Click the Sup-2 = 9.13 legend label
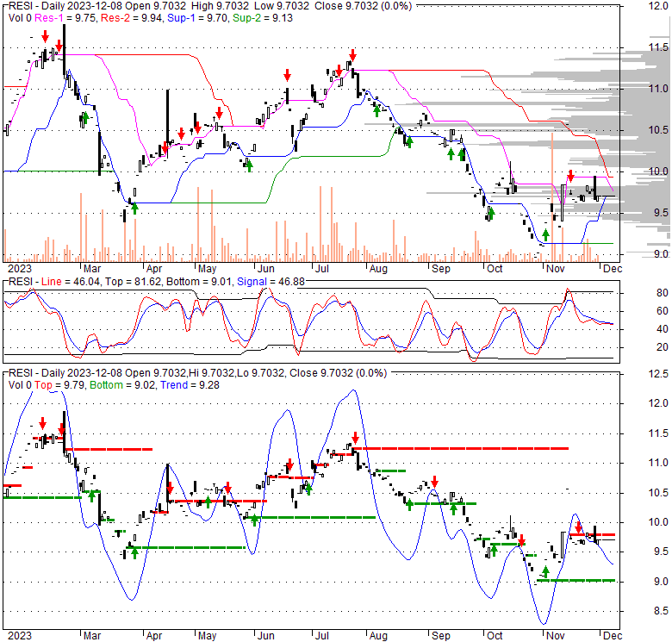Screen dimensions: 672x642 263,18
